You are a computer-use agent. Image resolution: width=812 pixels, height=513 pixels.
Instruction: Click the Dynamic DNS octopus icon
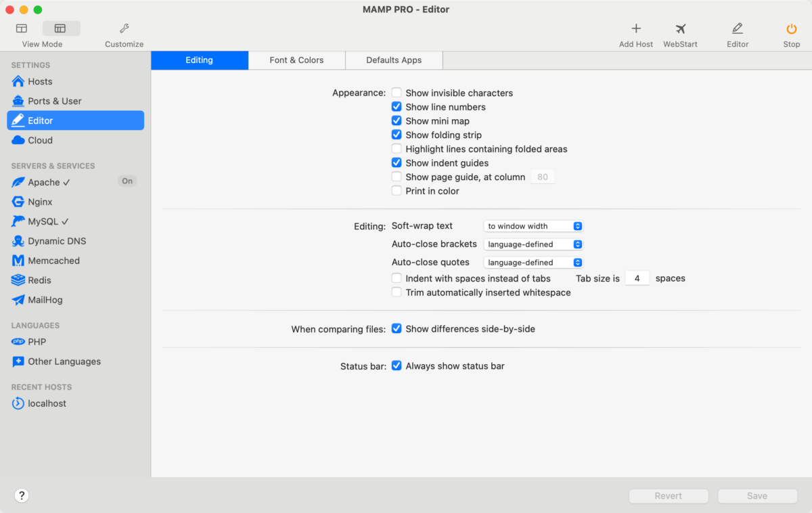(x=18, y=241)
